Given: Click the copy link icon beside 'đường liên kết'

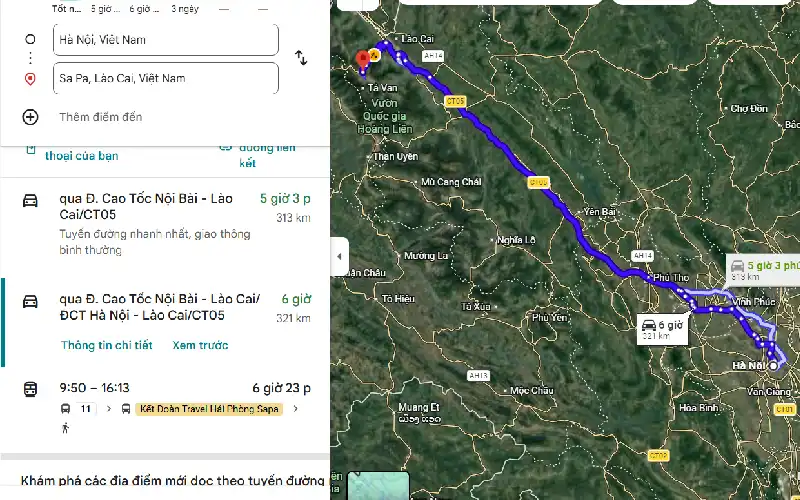Looking at the screenshot, I should [225, 147].
